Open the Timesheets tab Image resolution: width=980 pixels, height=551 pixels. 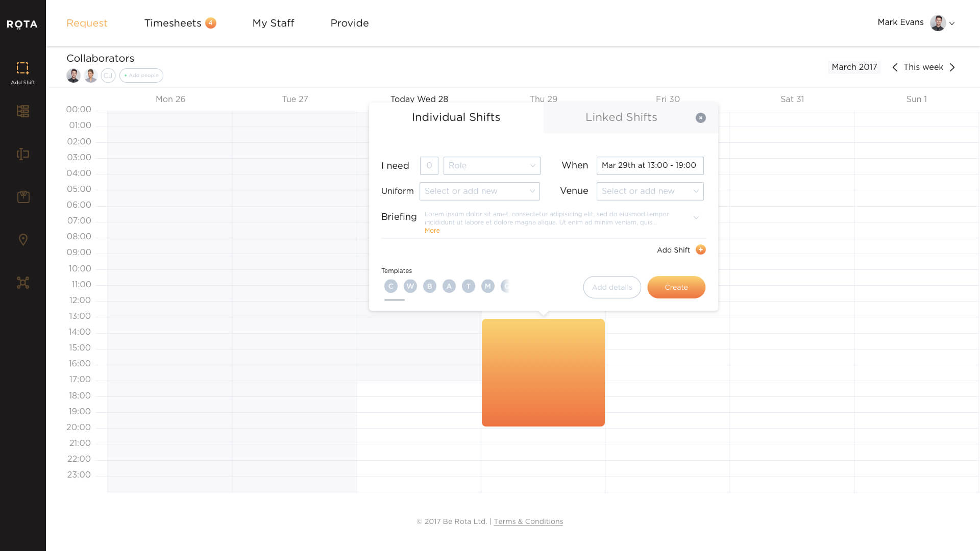coord(173,23)
